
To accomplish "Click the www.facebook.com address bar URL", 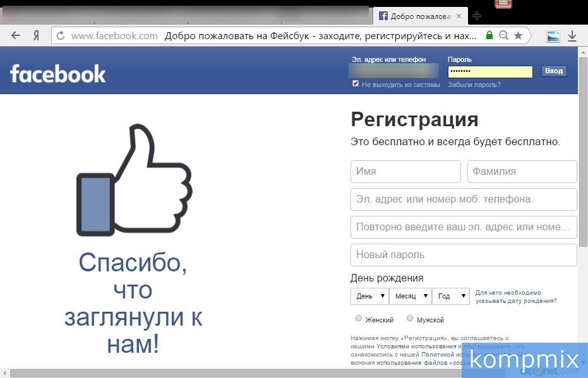I will [x=114, y=35].
